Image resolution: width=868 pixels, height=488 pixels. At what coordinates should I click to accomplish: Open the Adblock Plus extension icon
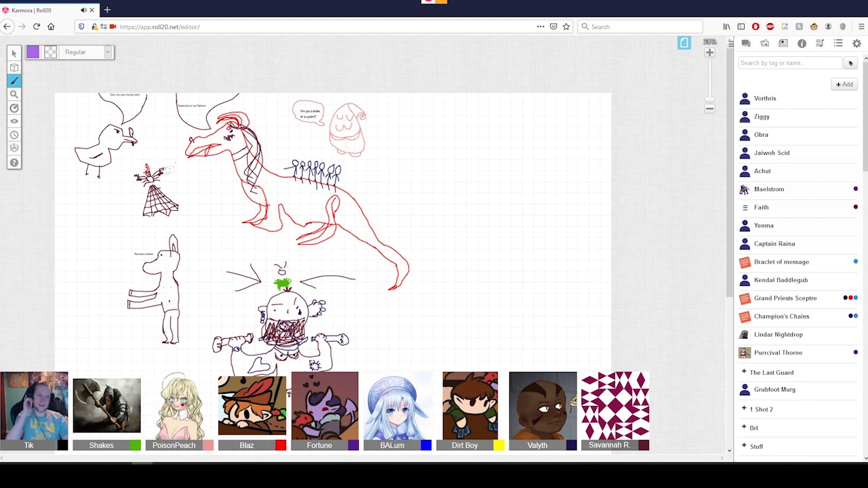[x=770, y=26]
